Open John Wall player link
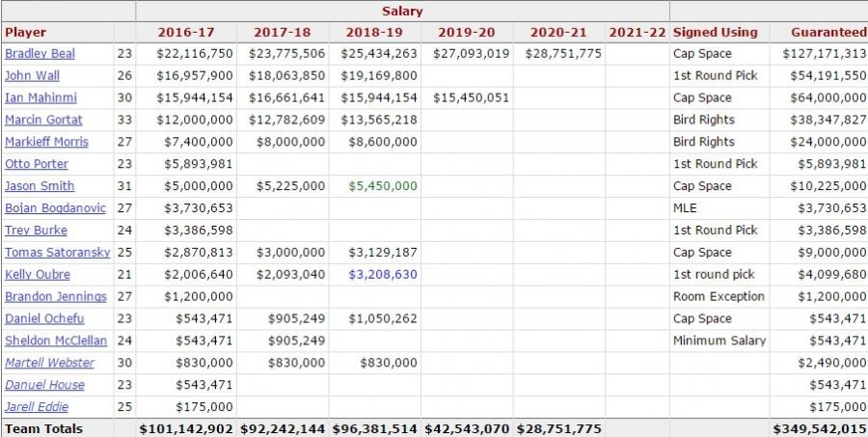 tap(32, 76)
